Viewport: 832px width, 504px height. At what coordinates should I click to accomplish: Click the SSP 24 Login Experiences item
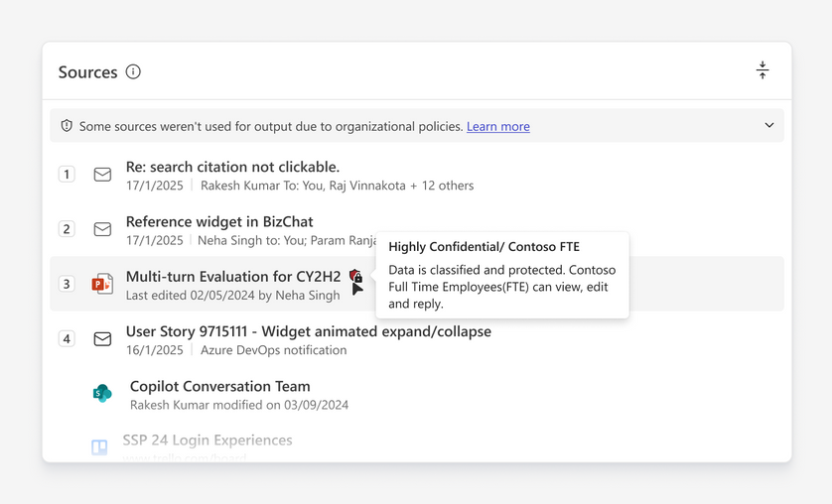click(x=208, y=440)
